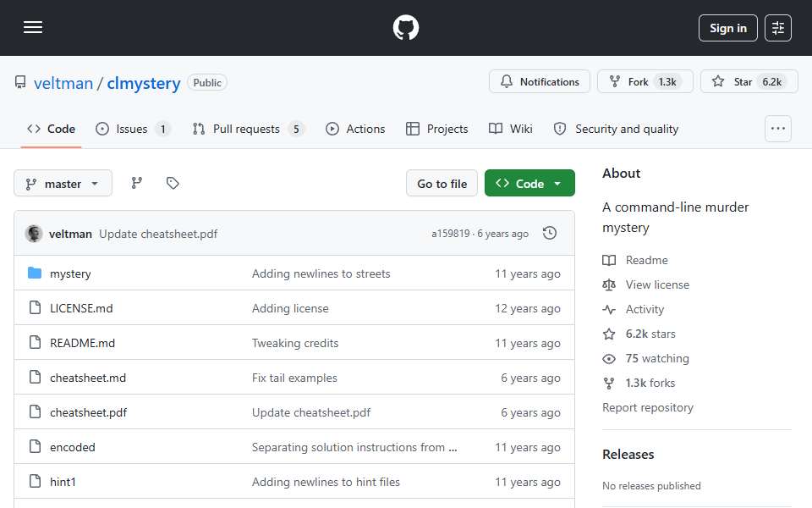Screen dimensions: 812x508
Task: Open cheatsheet.md file
Action: (x=88, y=378)
